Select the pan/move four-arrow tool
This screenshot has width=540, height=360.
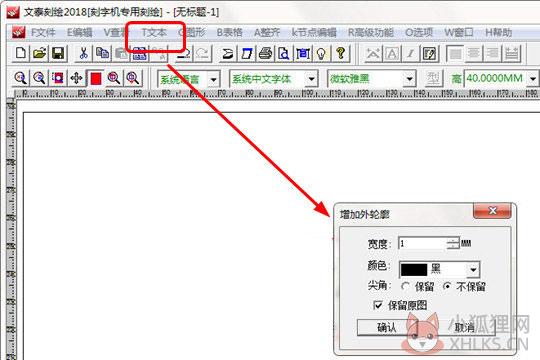point(76,78)
